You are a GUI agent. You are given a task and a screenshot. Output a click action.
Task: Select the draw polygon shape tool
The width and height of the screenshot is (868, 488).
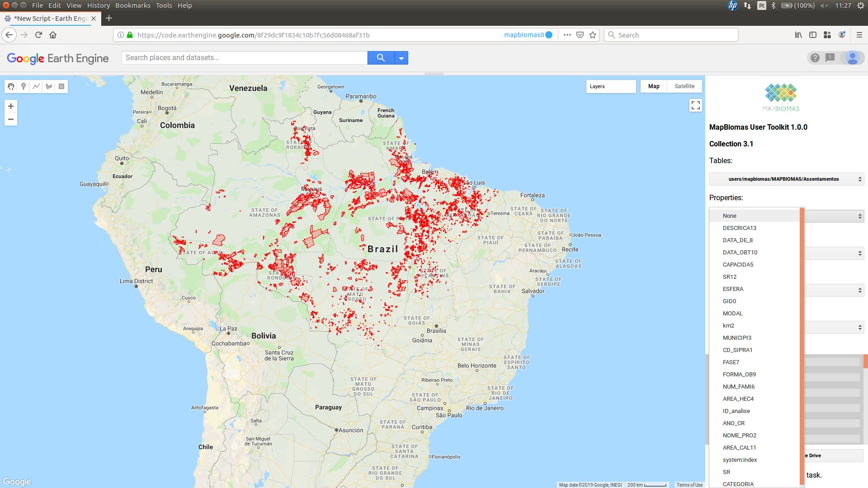[49, 86]
